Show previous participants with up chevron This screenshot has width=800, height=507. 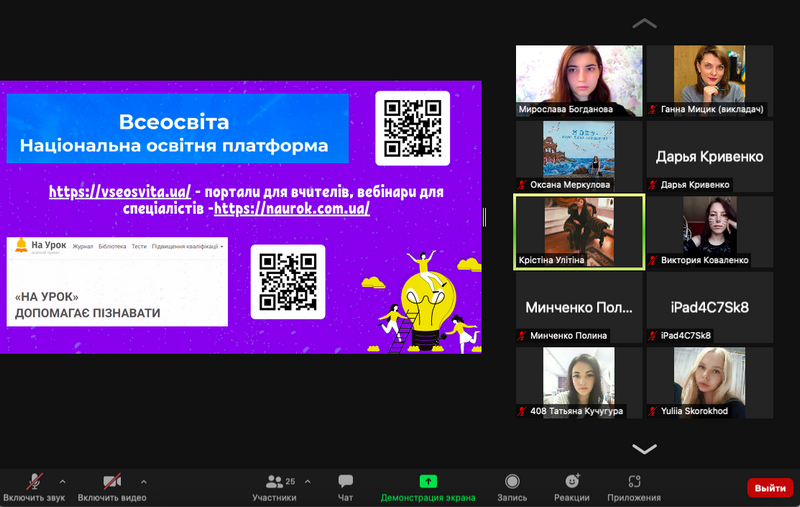pyautogui.click(x=644, y=23)
